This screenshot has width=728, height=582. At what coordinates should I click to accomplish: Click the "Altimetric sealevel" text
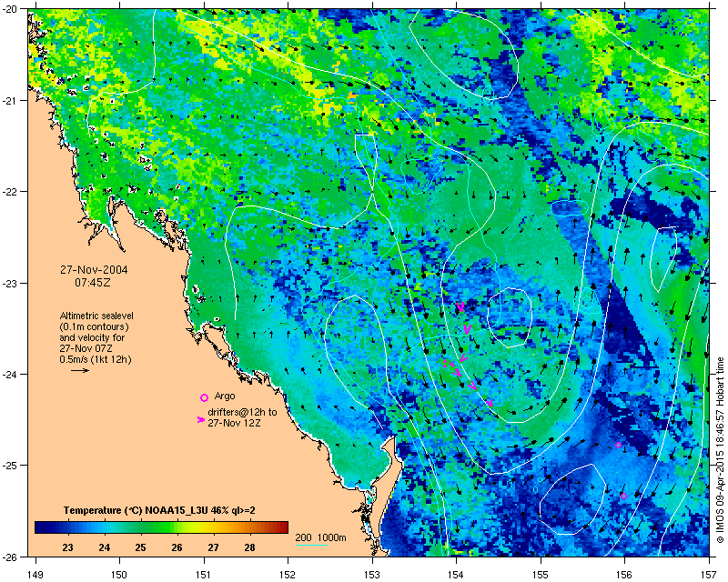pyautogui.click(x=96, y=316)
